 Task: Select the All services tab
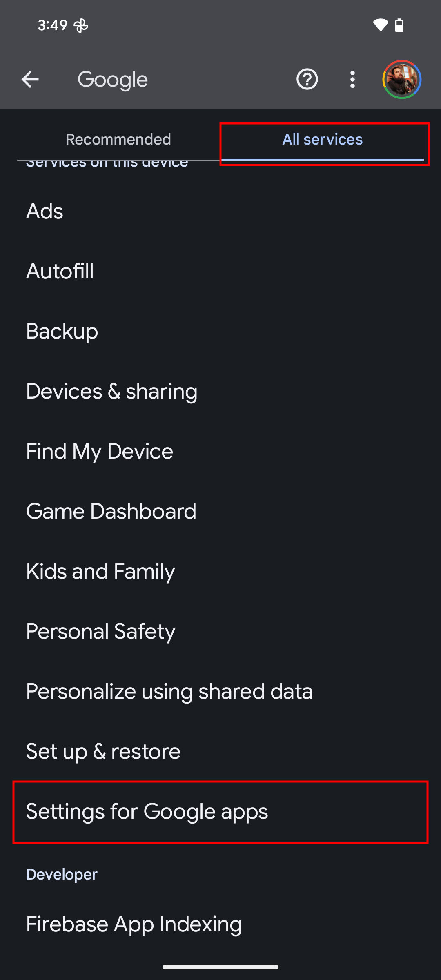click(323, 140)
